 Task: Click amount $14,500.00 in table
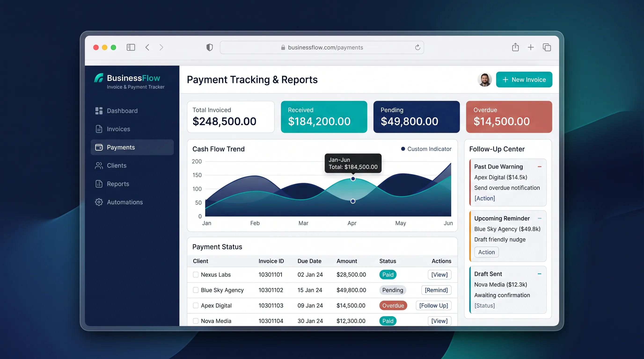(351, 305)
